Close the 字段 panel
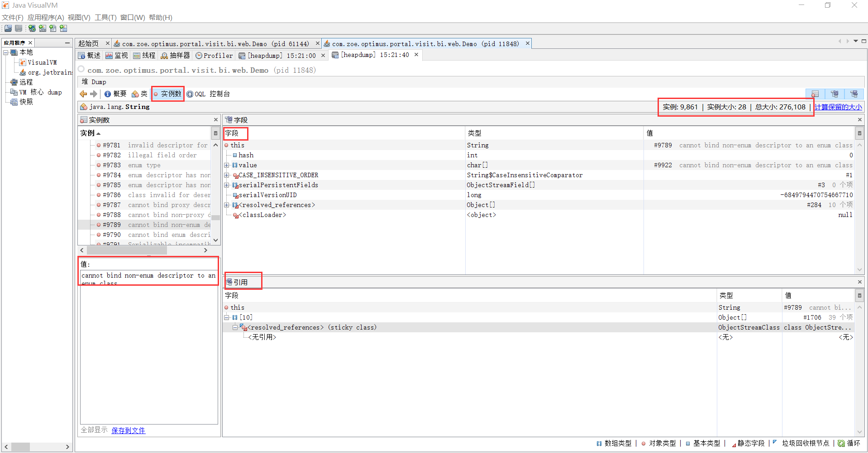This screenshot has width=868, height=453. pyautogui.click(x=860, y=120)
